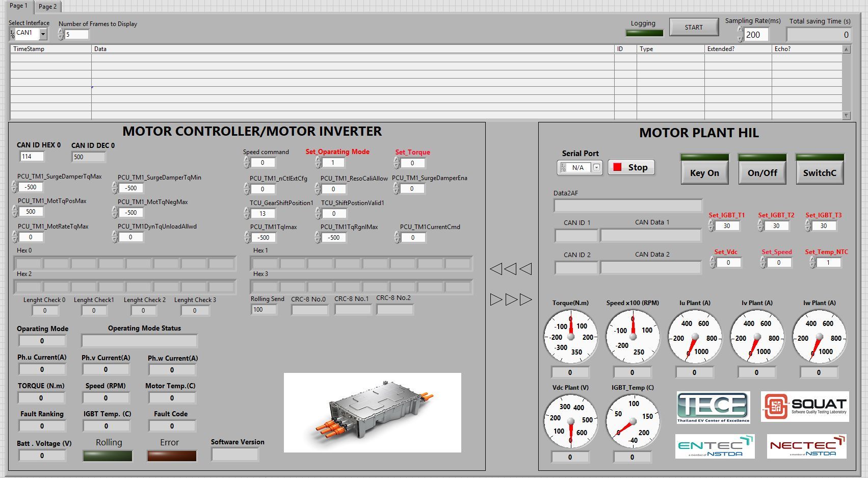Toggle the Key On button
868x478 pixels.
pos(704,173)
